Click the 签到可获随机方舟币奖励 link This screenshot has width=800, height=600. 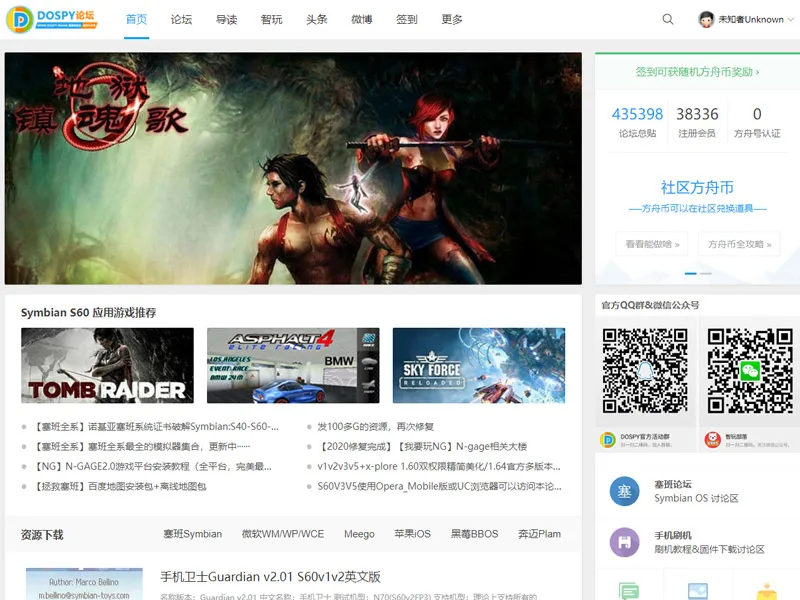tap(697, 72)
